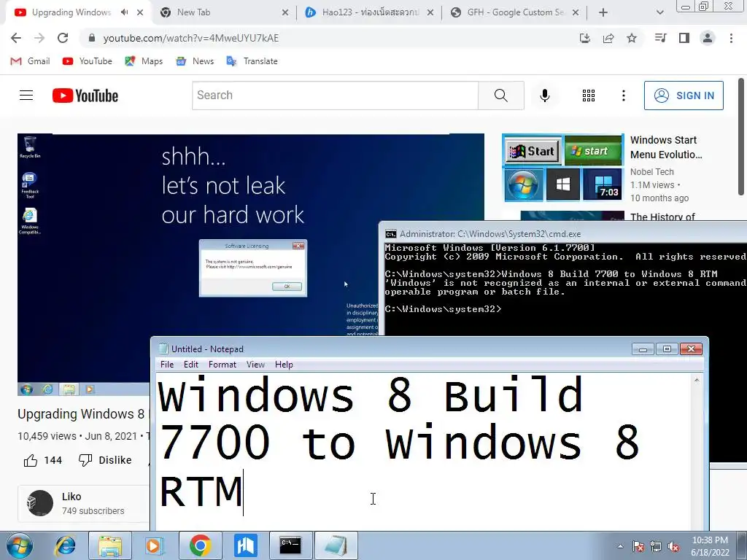Open the Notepad Help menu
The width and height of the screenshot is (747, 560).
click(284, 365)
